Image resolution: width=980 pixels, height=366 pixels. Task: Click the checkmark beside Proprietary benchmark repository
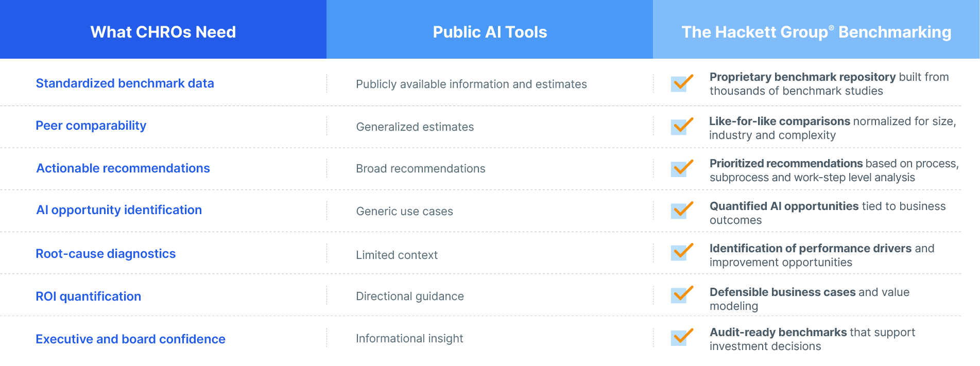click(x=682, y=83)
